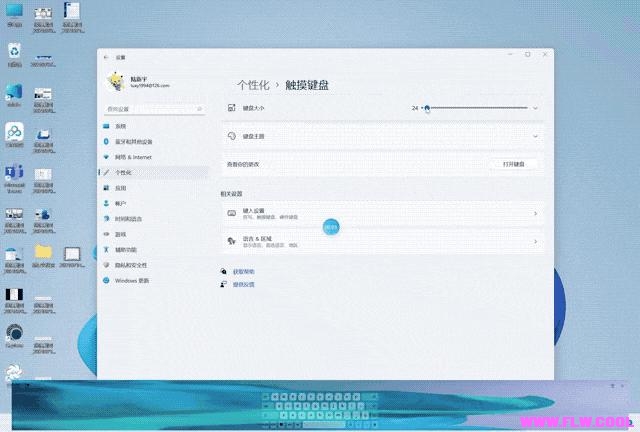The width and height of the screenshot is (640, 432).
Task: Select the yellow folder desktop icon
Action: point(43,256)
